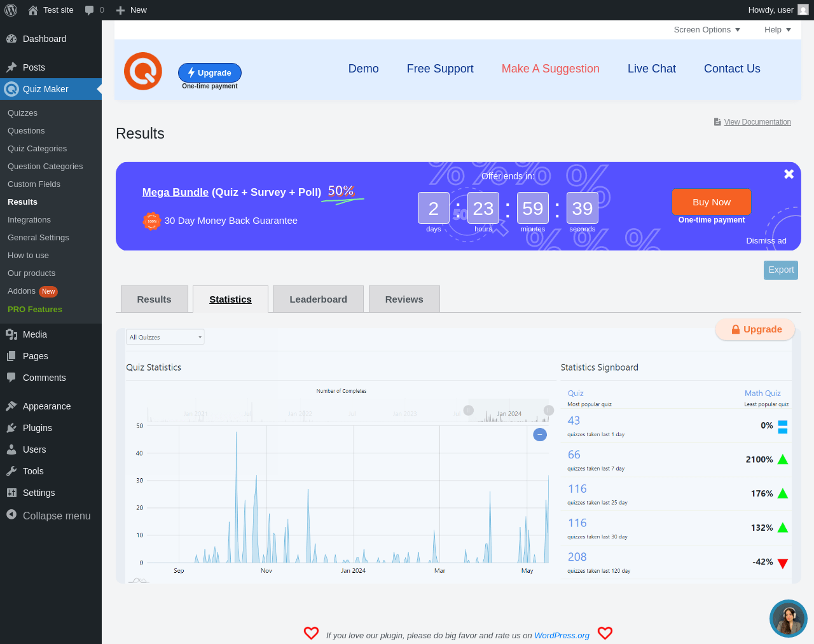Open the Test site home link
814x644 pixels.
51,10
